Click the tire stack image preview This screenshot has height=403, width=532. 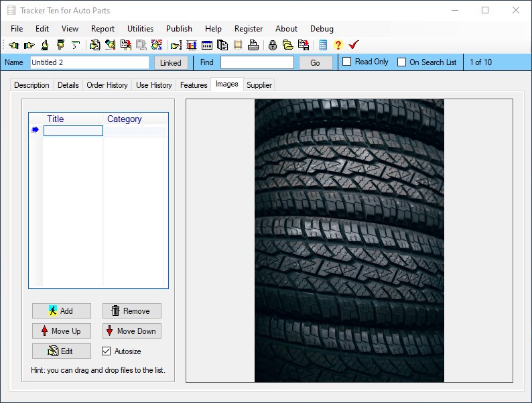(x=349, y=241)
